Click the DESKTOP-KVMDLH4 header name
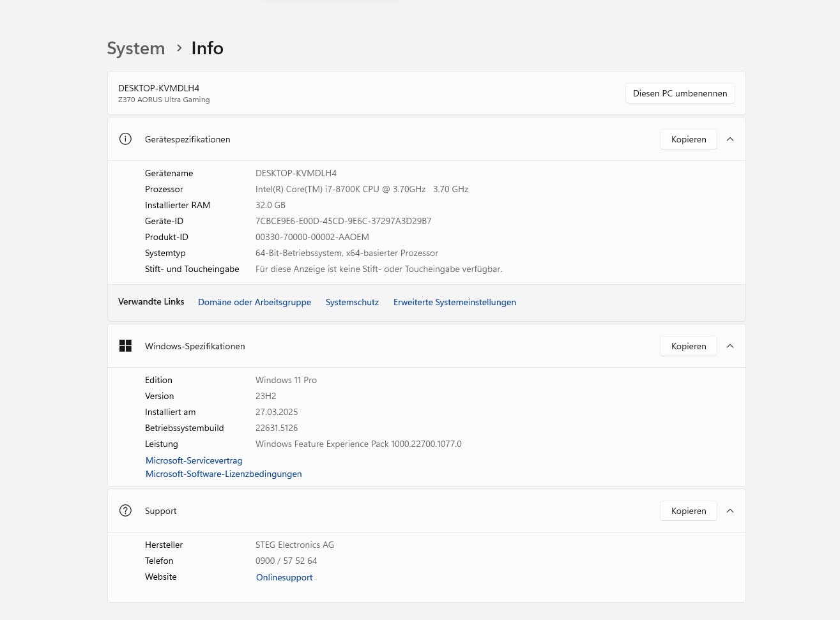The width and height of the screenshot is (840, 620). pyautogui.click(x=158, y=88)
